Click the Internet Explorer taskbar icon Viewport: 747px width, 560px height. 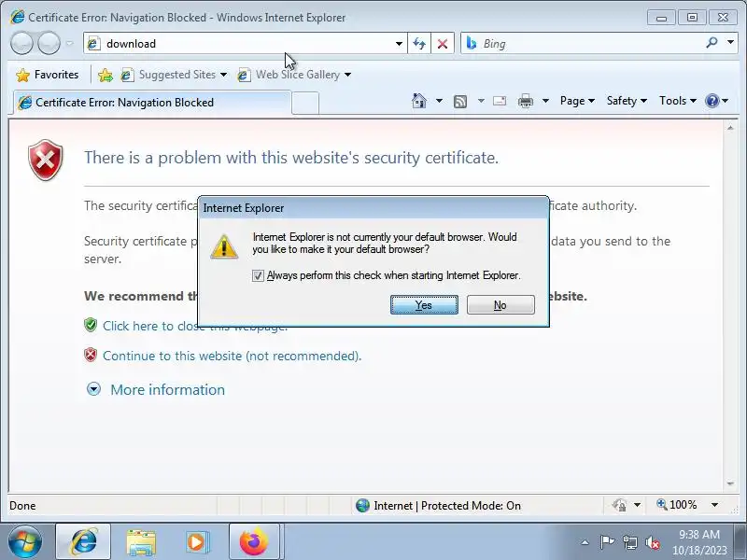point(83,541)
